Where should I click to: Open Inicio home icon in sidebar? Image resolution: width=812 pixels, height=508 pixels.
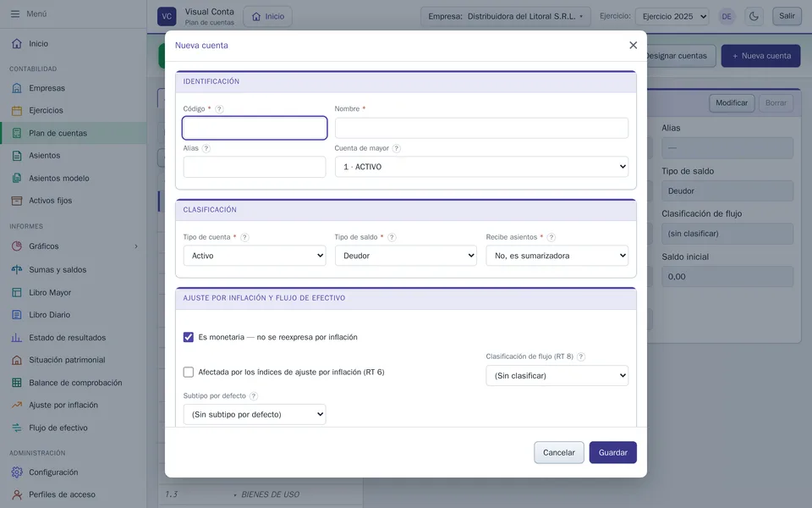click(17, 43)
